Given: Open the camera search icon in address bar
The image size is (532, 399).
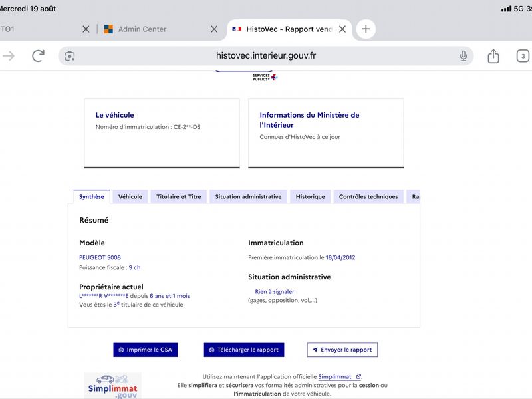Looking at the screenshot, I should [70, 56].
